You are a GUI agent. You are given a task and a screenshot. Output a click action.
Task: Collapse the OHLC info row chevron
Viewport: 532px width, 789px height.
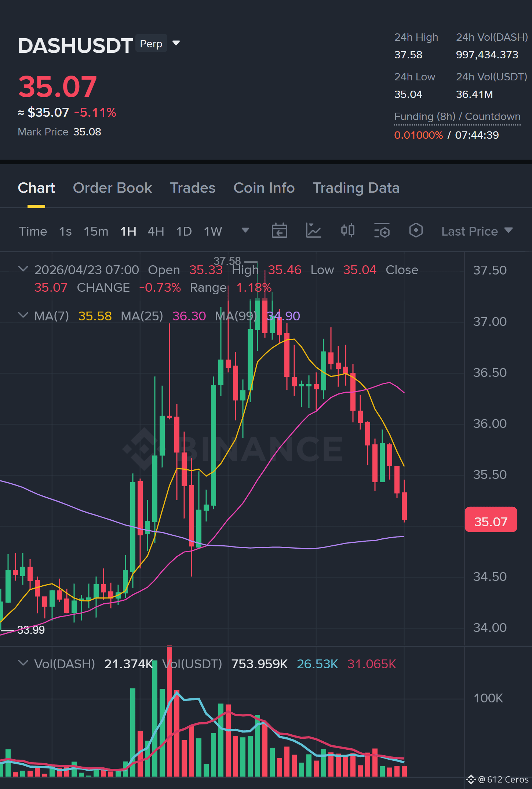[23, 269]
